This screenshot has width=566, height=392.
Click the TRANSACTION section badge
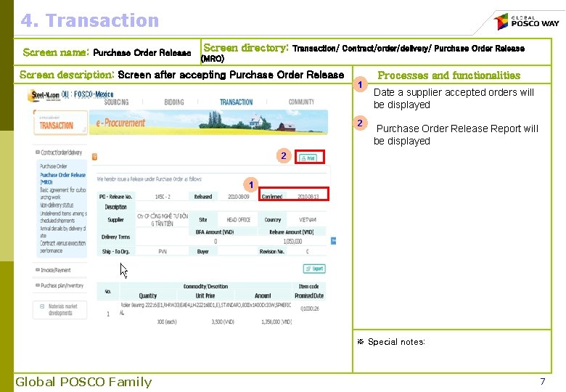coord(60,123)
